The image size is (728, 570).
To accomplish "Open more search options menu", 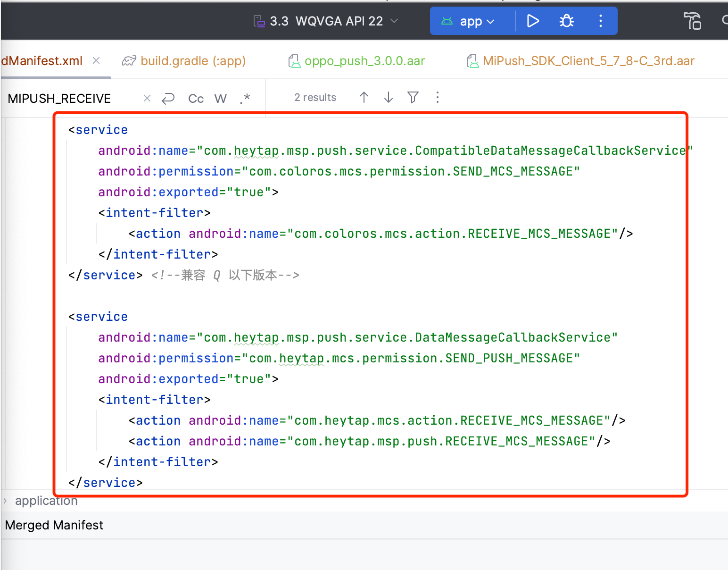I will click(x=438, y=97).
